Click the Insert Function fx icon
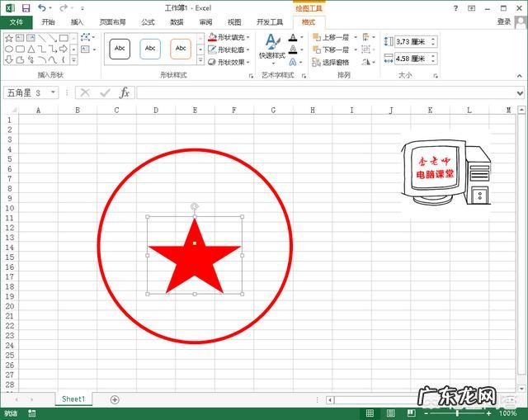The height and width of the screenshot is (420, 528). tap(125, 92)
